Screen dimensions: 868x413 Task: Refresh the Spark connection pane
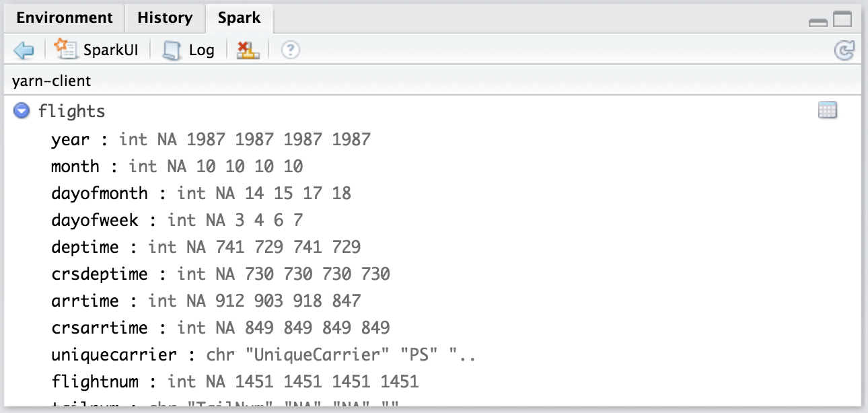coord(844,50)
